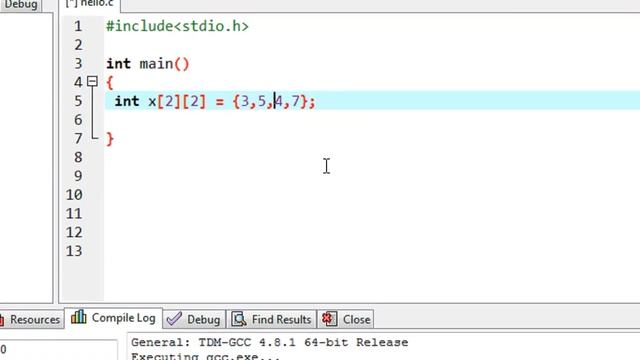Image resolution: width=640 pixels, height=360 pixels.
Task: Click the Compile Log bar chart icon
Action: (78, 317)
